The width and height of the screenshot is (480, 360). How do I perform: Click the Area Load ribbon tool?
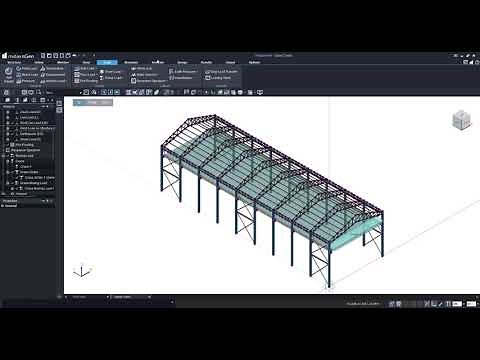point(85,68)
